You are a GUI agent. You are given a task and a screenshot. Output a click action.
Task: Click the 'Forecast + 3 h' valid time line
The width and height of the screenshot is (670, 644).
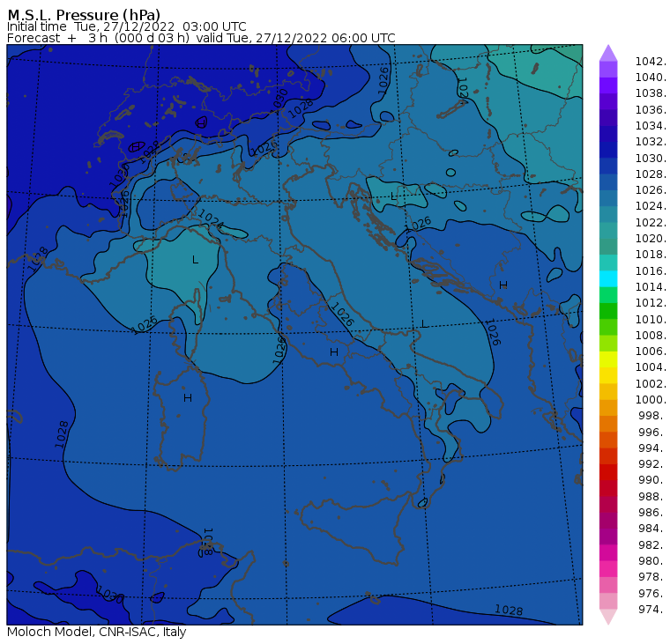(x=201, y=38)
